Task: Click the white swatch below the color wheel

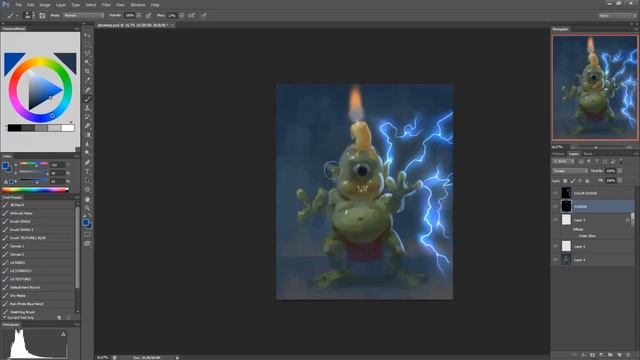Action: point(68,128)
